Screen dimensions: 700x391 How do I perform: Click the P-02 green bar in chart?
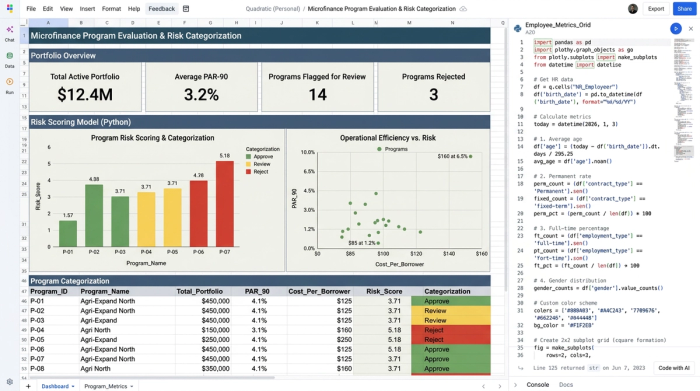(94, 216)
